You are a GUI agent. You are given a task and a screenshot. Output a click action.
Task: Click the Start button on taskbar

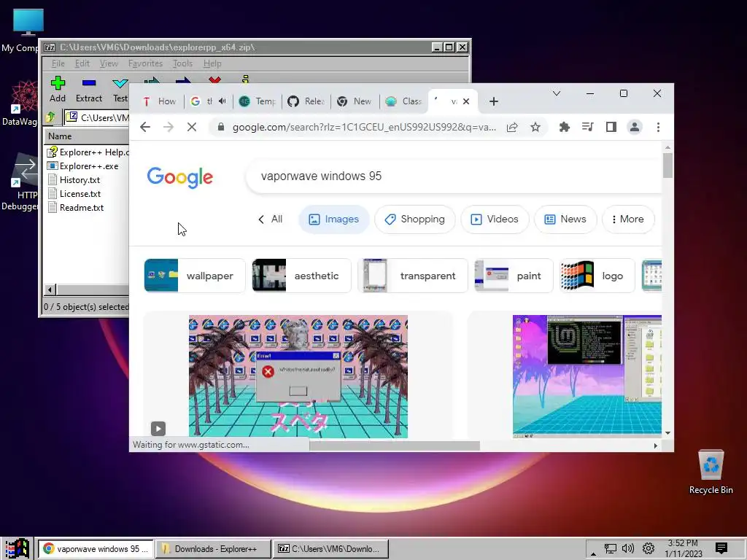click(x=18, y=548)
